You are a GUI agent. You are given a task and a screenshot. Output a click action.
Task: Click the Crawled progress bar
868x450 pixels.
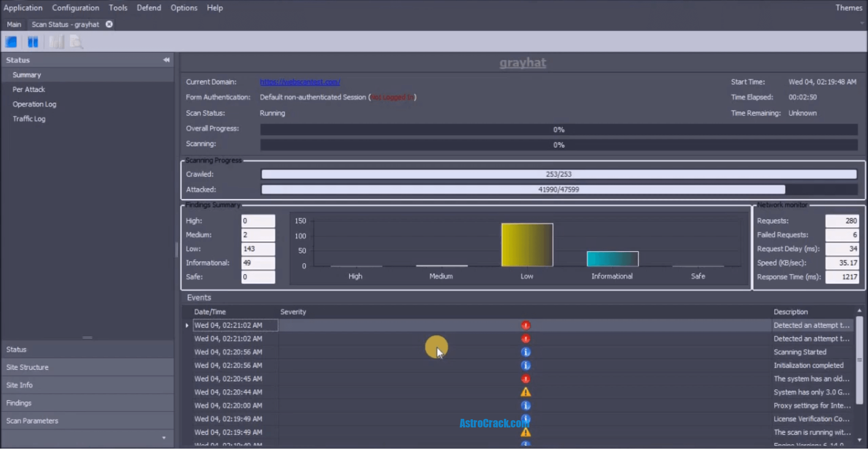tap(558, 174)
